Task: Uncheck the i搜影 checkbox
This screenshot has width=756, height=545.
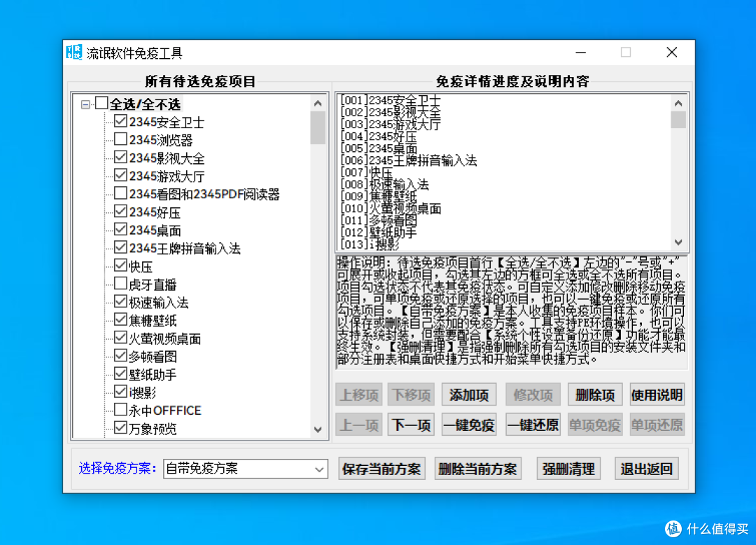Action: (120, 392)
